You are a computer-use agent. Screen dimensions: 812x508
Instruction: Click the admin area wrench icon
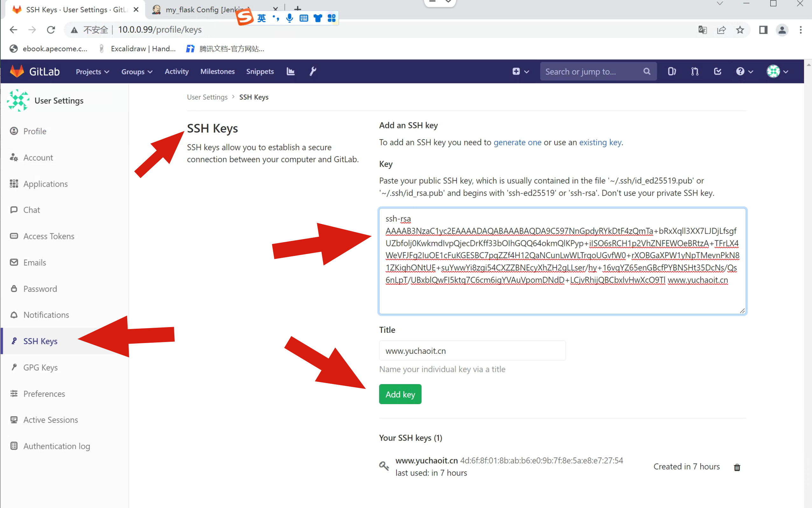[x=313, y=71]
